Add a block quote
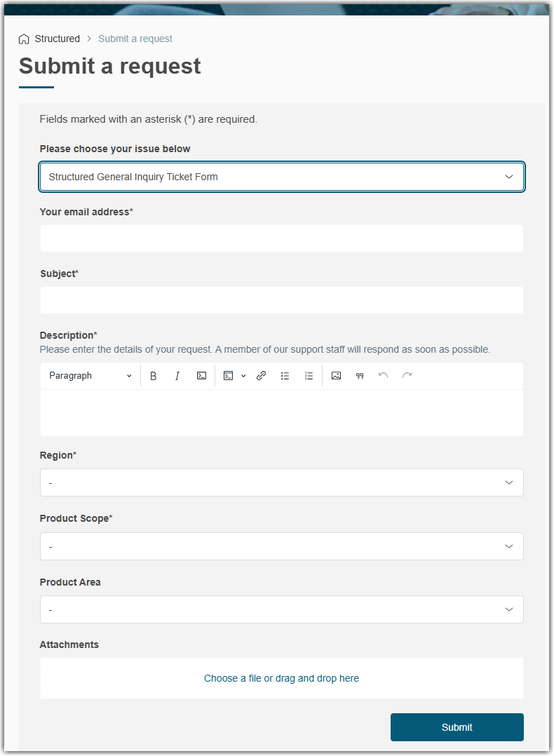The width and height of the screenshot is (554, 756). point(360,376)
